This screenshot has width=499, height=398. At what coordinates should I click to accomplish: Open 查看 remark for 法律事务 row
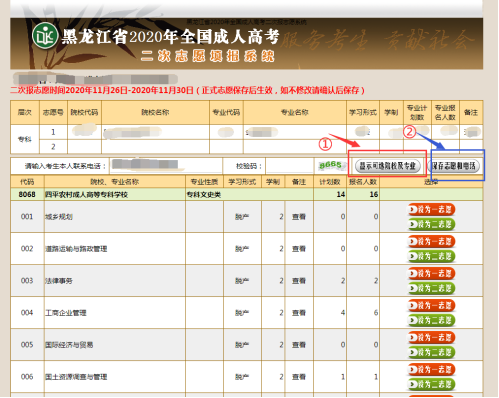click(299, 281)
